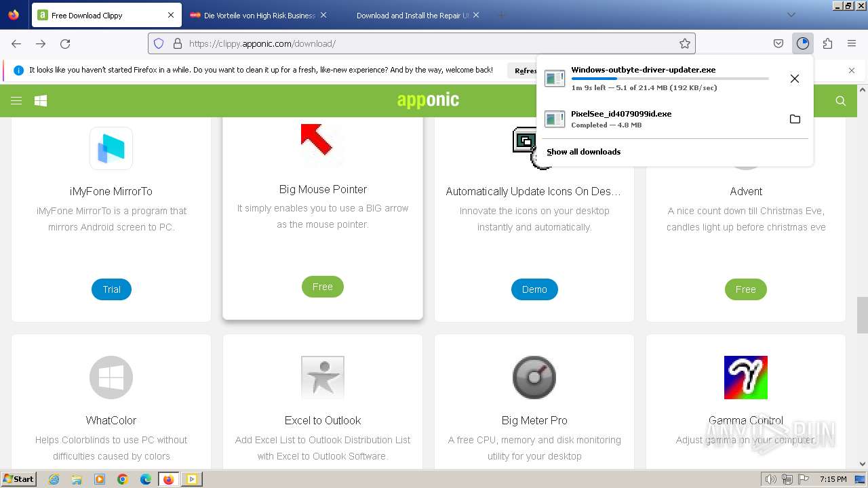Viewport: 868px width, 488px height.
Task: Launch Chrome from the taskbar
Action: [123, 479]
